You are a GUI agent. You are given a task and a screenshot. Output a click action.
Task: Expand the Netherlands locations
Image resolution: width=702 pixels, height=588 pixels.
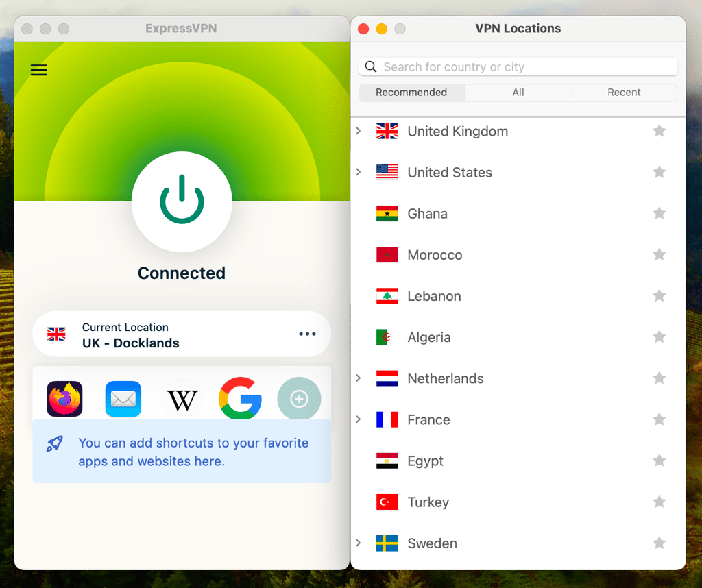(358, 378)
